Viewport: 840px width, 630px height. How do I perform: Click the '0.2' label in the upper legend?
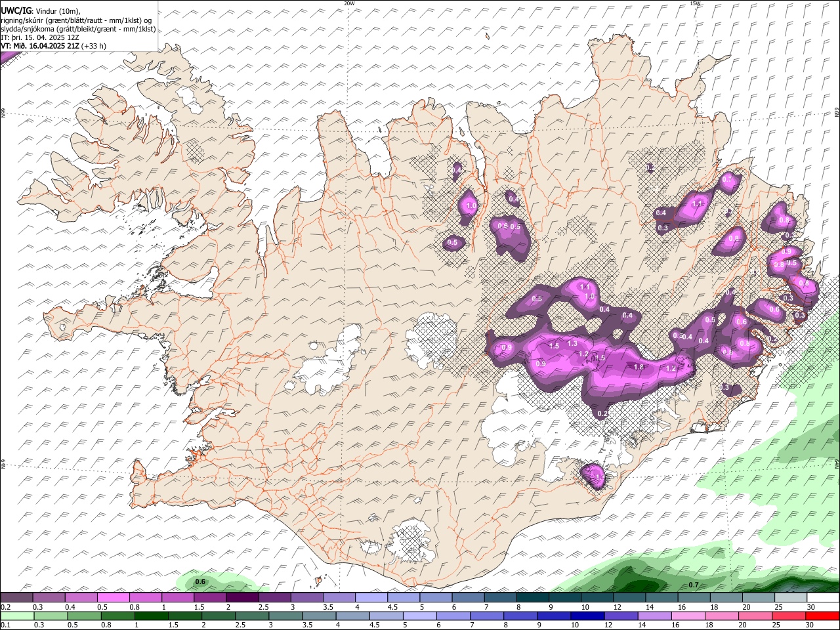tap(5, 607)
